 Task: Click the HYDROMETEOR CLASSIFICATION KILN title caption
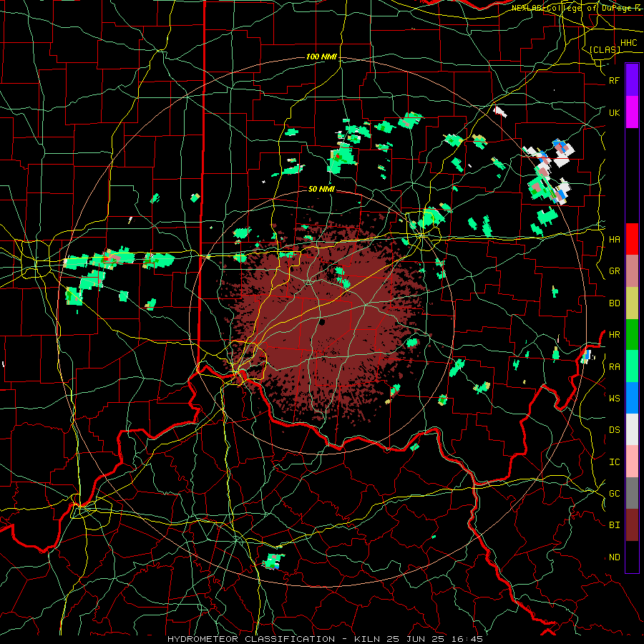click(x=324, y=639)
